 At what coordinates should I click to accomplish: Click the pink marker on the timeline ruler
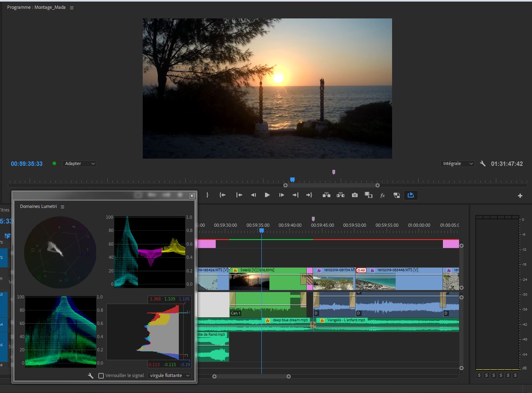[x=313, y=219]
